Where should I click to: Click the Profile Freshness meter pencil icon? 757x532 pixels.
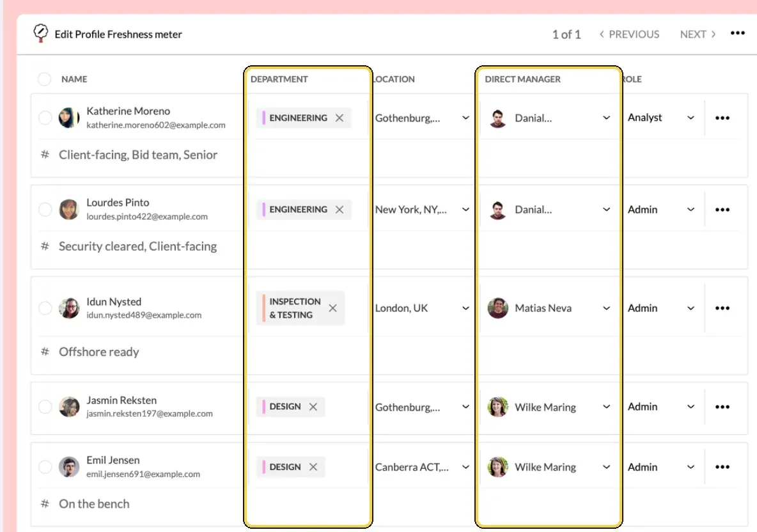coord(40,33)
